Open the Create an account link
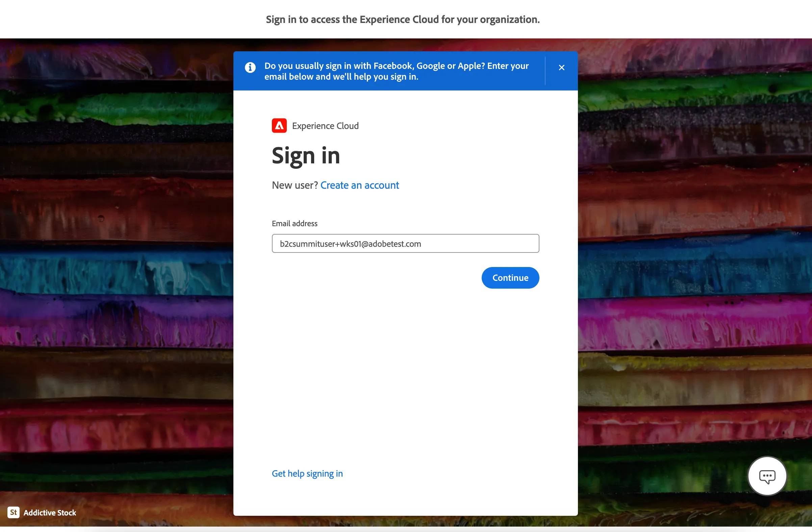Viewport: 812px width, 532px height. coord(360,185)
